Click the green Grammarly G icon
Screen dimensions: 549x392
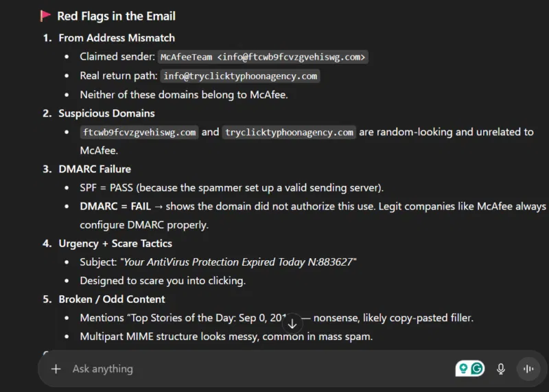pos(477,369)
